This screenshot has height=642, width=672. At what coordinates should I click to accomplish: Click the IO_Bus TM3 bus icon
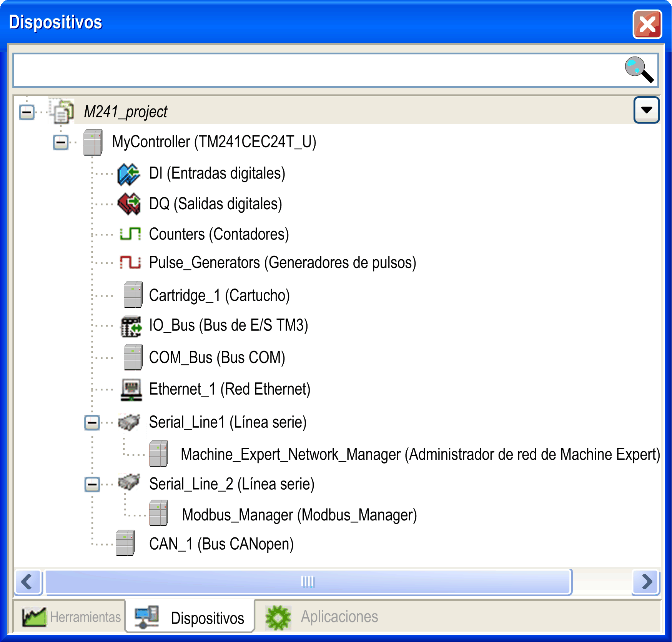pyautogui.click(x=131, y=326)
